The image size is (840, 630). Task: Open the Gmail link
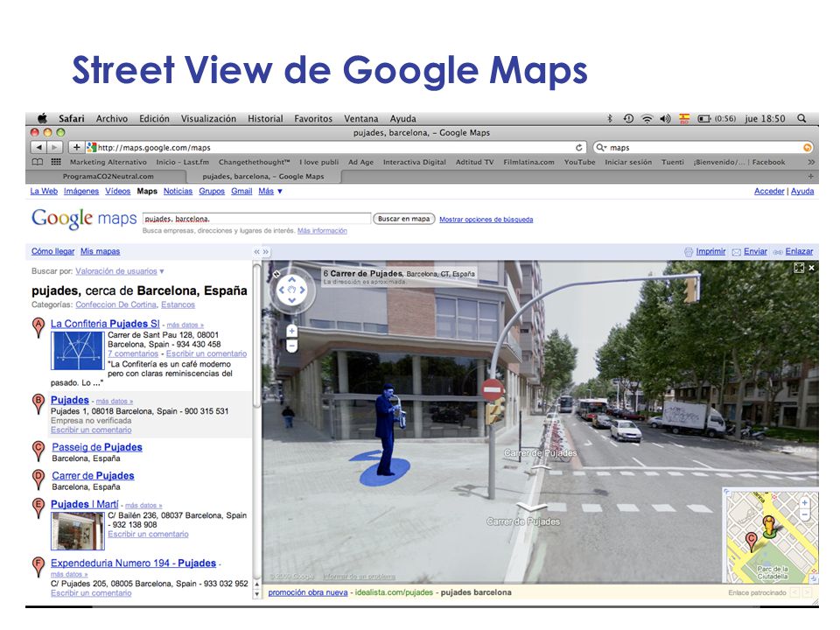[241, 192]
